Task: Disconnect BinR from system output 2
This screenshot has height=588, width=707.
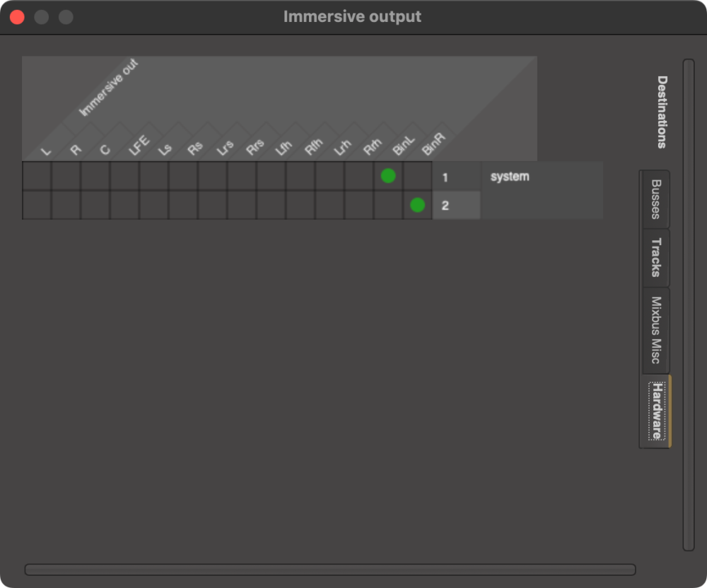Action: tap(418, 204)
